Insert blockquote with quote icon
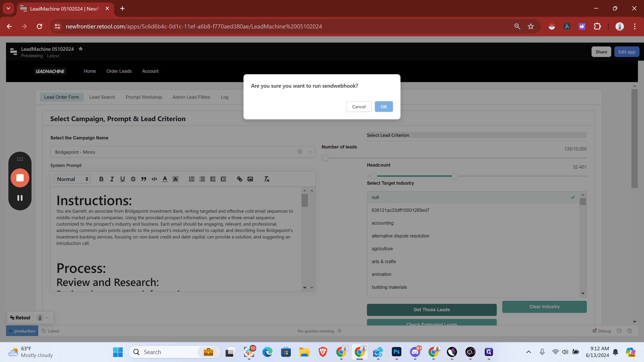This screenshot has height=362, width=644. [x=144, y=179]
